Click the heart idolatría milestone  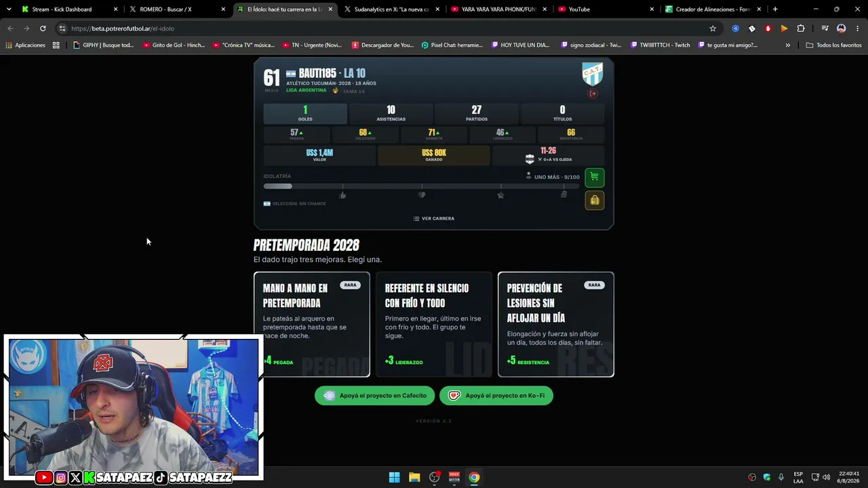pos(422,195)
